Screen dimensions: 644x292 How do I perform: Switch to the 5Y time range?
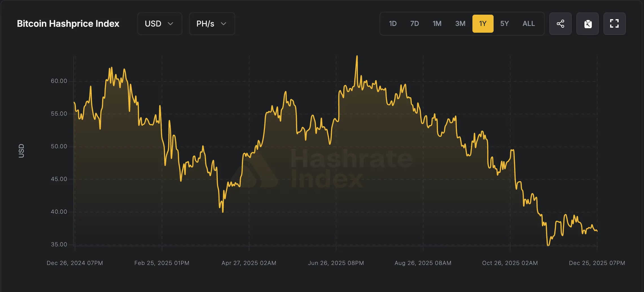(x=504, y=24)
